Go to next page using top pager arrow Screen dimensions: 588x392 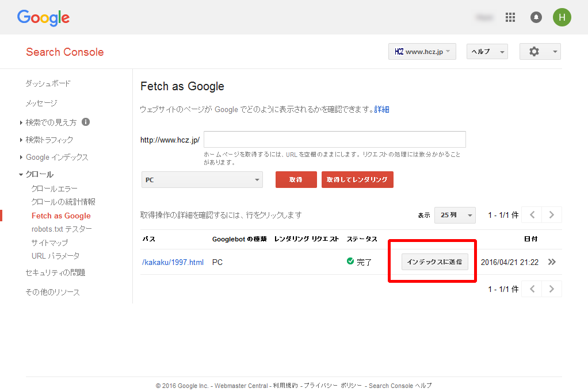pos(552,215)
